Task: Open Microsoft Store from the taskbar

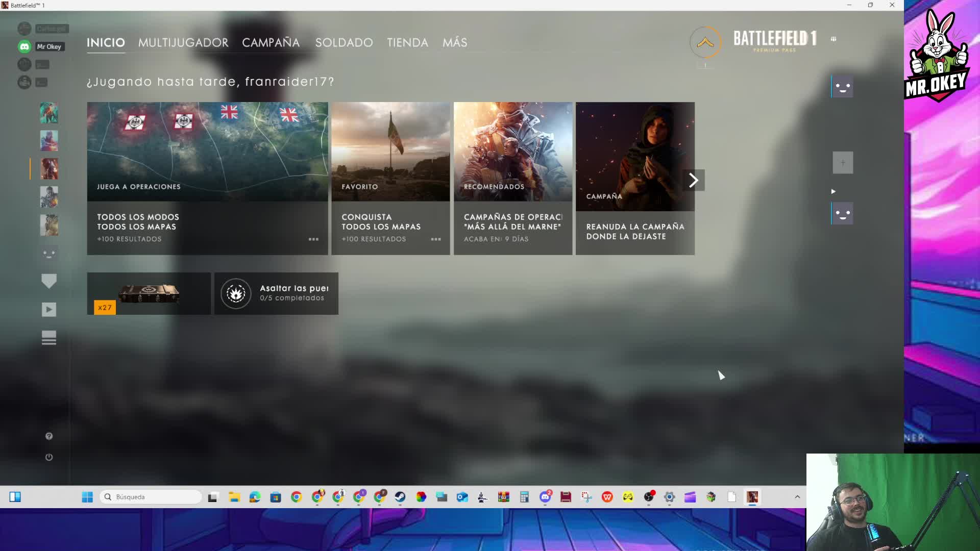Action: tap(276, 497)
